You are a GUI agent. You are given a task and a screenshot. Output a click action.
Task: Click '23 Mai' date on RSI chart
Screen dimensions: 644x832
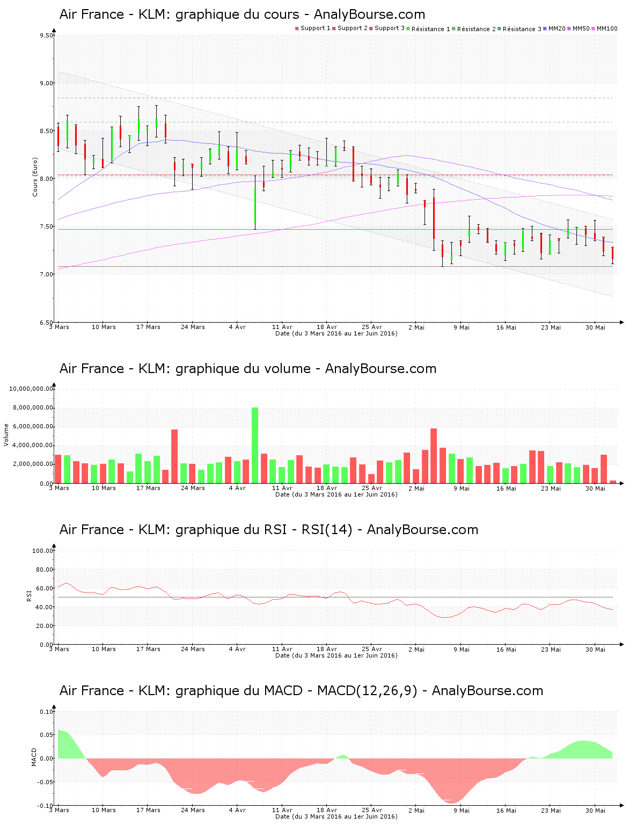click(551, 649)
